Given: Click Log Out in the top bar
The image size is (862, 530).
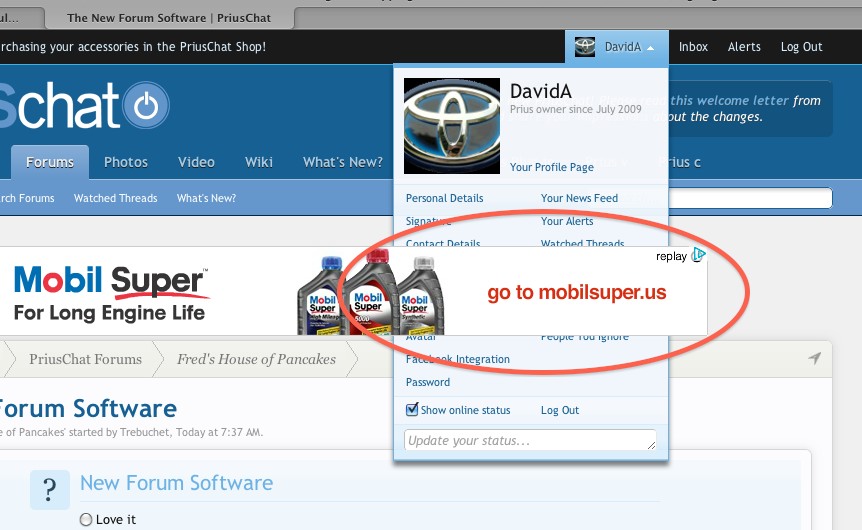Looking at the screenshot, I should tap(802, 47).
